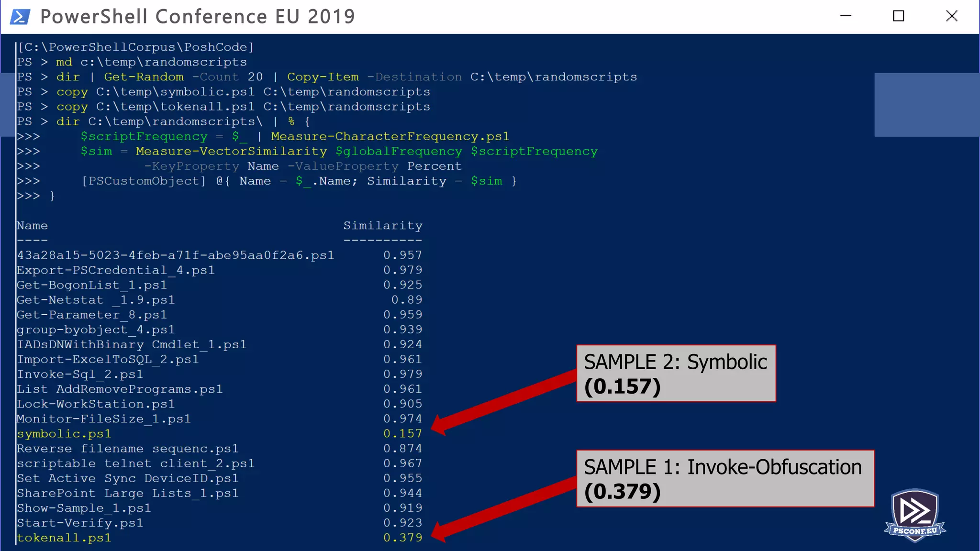Click the similarity value 0.874
This screenshot has height=551, width=980.
click(403, 449)
